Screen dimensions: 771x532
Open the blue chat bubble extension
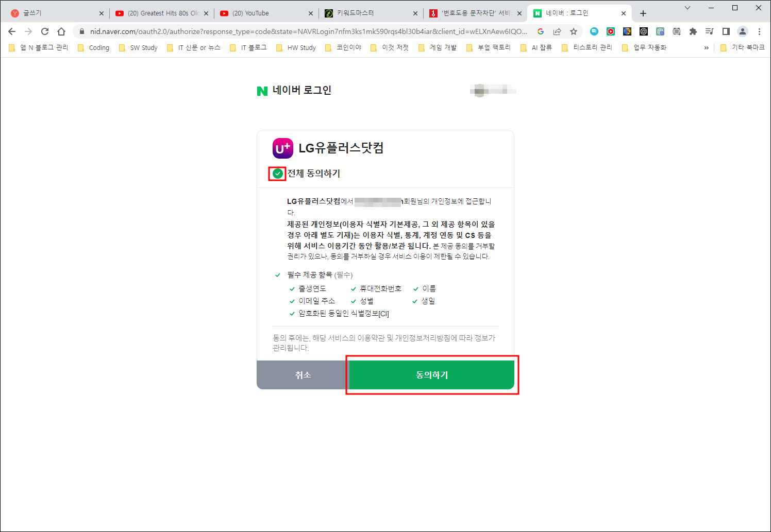(594, 31)
